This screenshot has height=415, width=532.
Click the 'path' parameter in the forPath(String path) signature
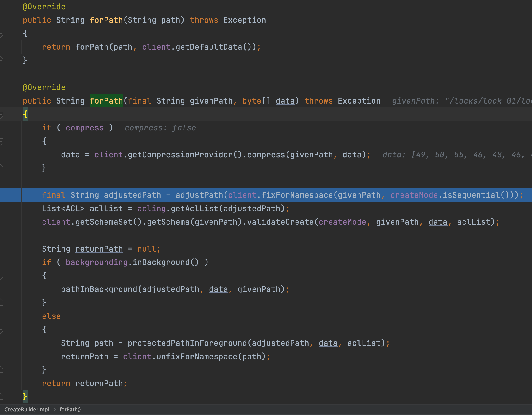[171, 20]
